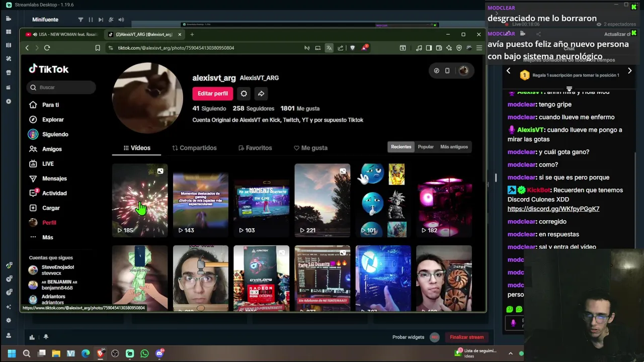Bookmark this page in Brave

98,48
